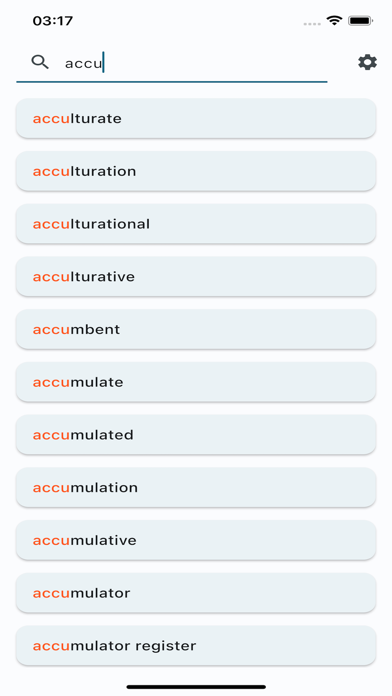Open the "accumulator" result
392x696 pixels.
tap(196, 593)
